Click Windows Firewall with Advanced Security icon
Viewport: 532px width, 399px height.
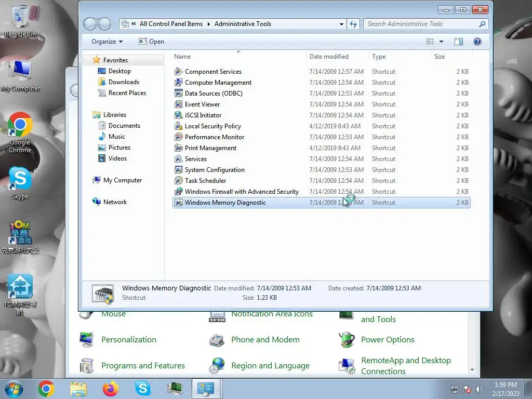pyautogui.click(x=179, y=191)
